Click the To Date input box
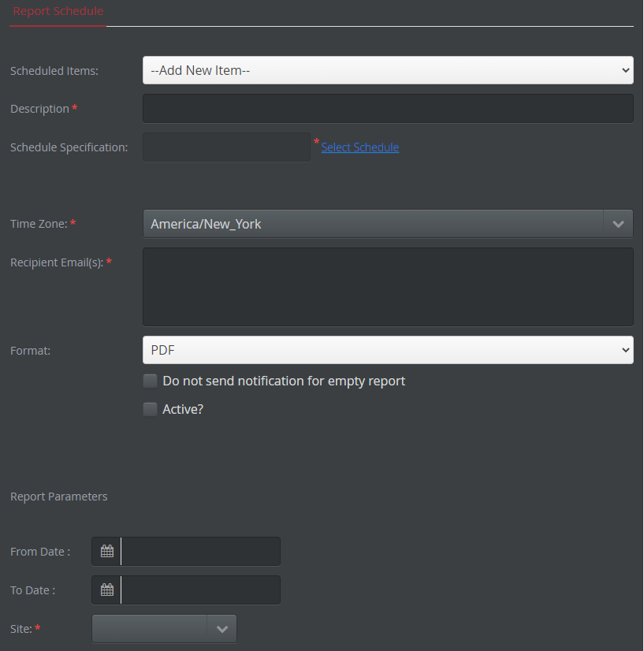This screenshot has height=651, width=644. tap(201, 590)
